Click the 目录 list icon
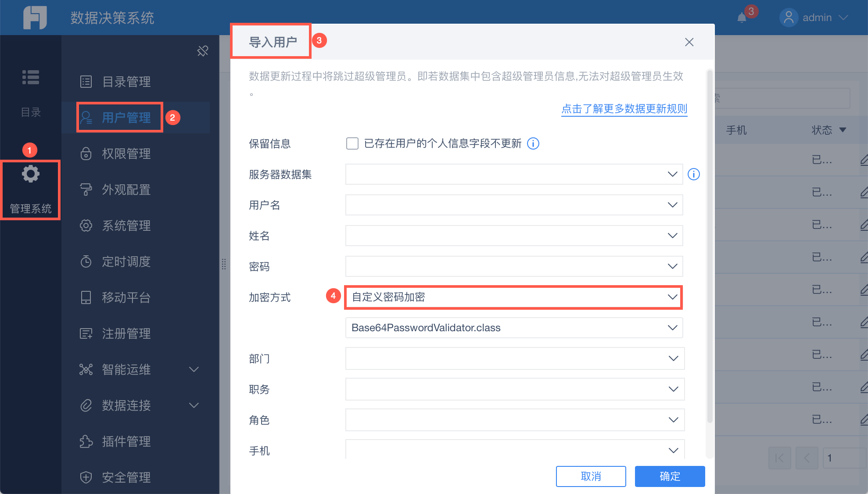The image size is (868, 494). pos(30,78)
